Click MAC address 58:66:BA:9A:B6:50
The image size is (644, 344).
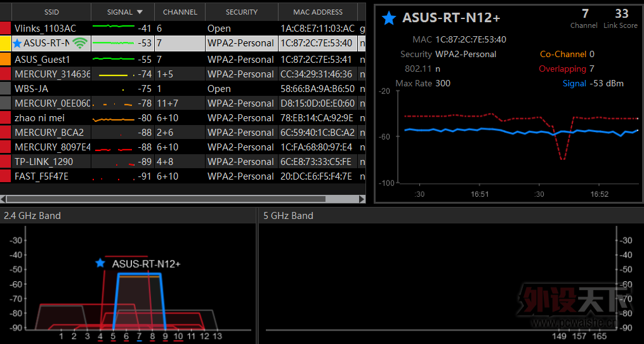pos(317,89)
